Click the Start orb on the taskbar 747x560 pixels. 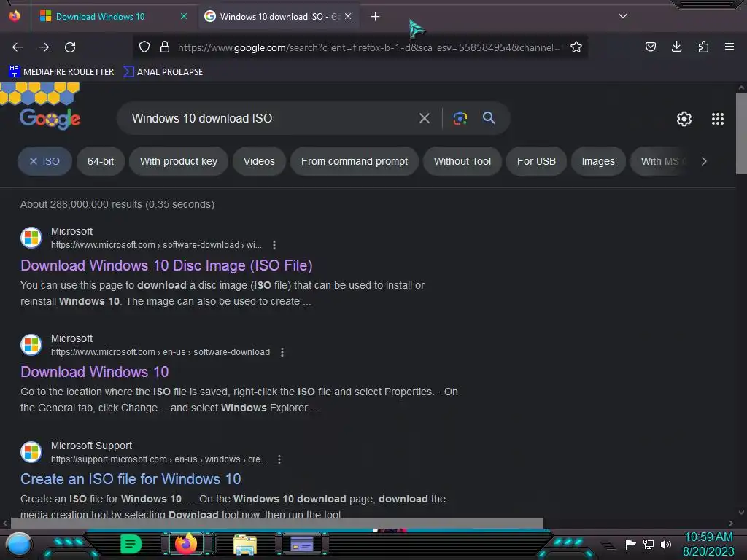[x=19, y=544]
